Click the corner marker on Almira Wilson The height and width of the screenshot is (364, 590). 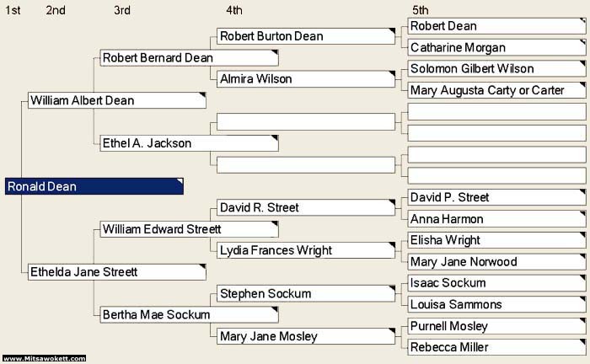pos(392,73)
